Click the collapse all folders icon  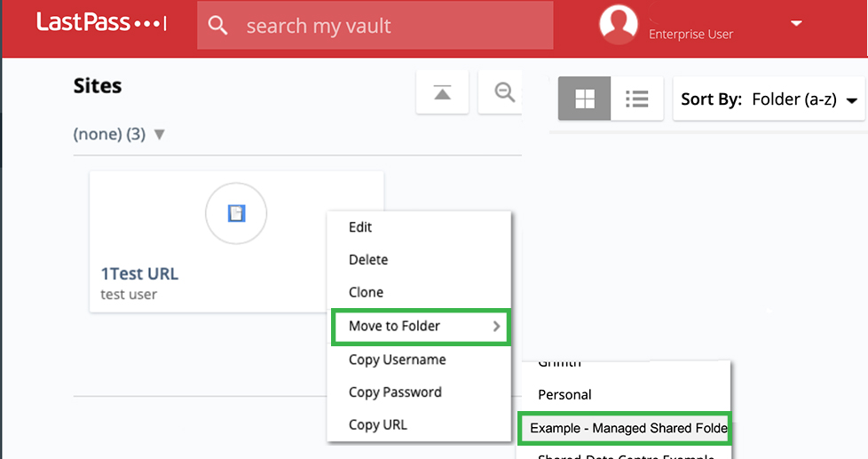pos(442,92)
